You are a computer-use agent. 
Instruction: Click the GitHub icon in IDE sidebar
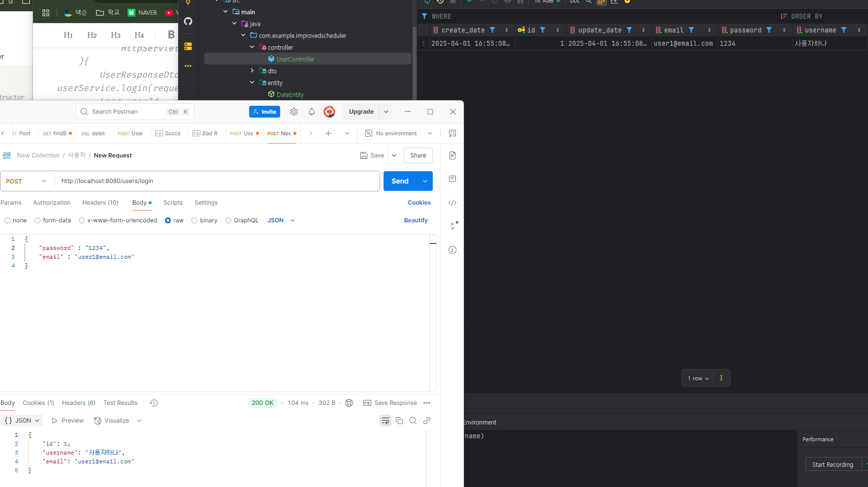coord(188,21)
